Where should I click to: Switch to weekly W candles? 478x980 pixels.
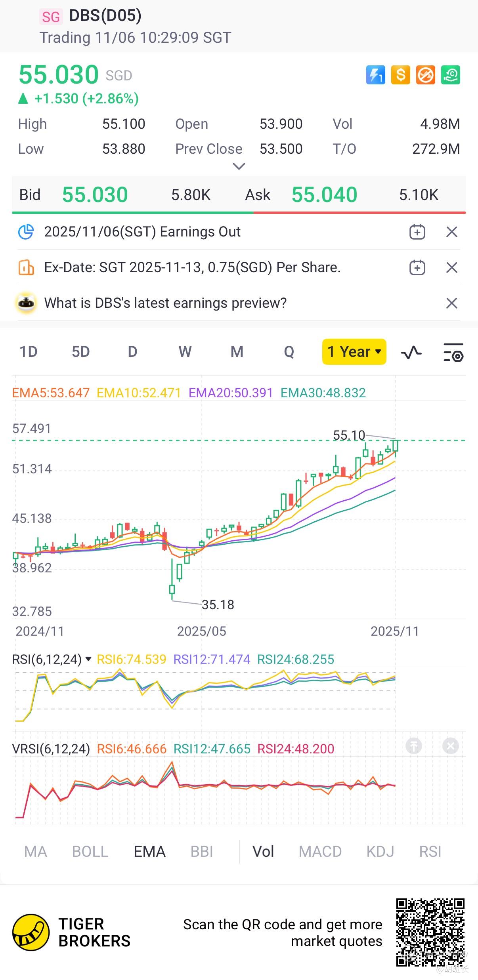tap(185, 352)
